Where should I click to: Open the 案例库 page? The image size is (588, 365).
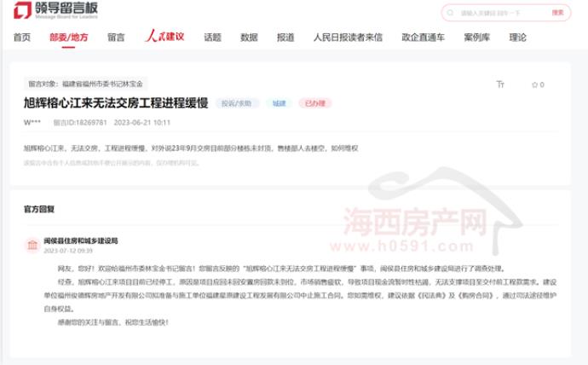[x=476, y=38]
